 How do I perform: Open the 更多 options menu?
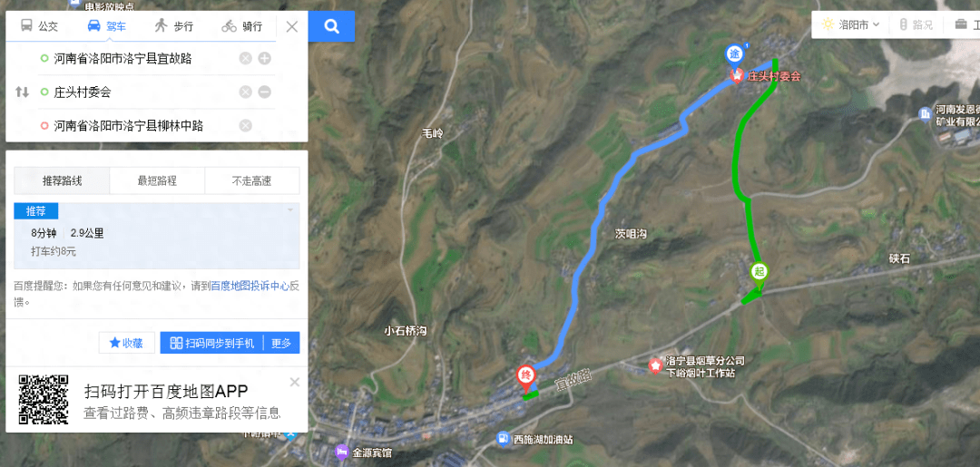281,343
